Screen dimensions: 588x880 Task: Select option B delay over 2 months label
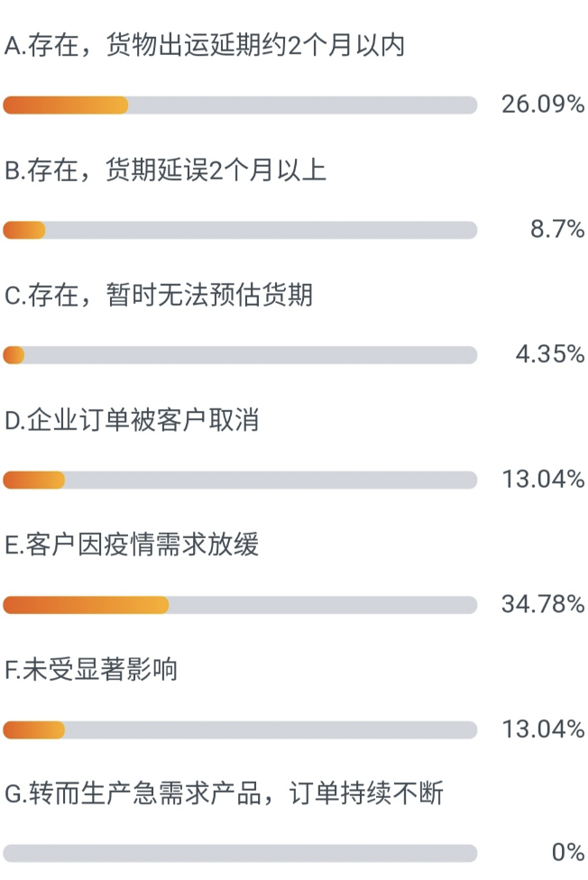[165, 170]
